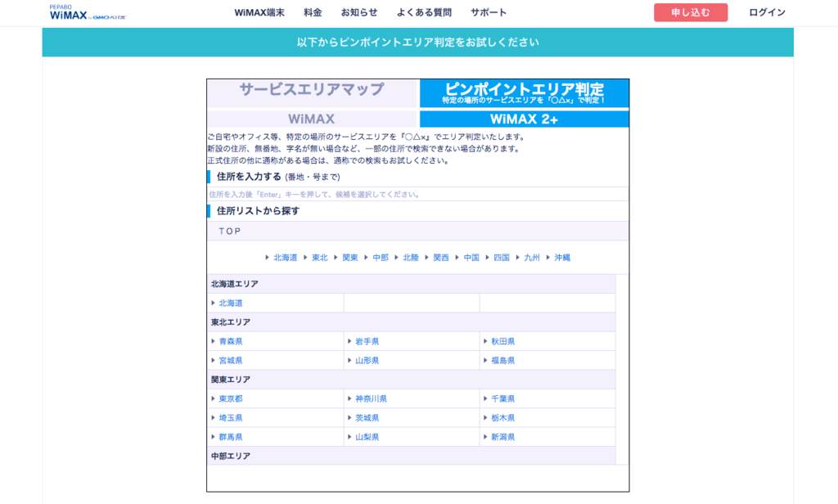The width and height of the screenshot is (838, 504).
Task: Select the WiMAX 2+ tab
Action: (524, 119)
